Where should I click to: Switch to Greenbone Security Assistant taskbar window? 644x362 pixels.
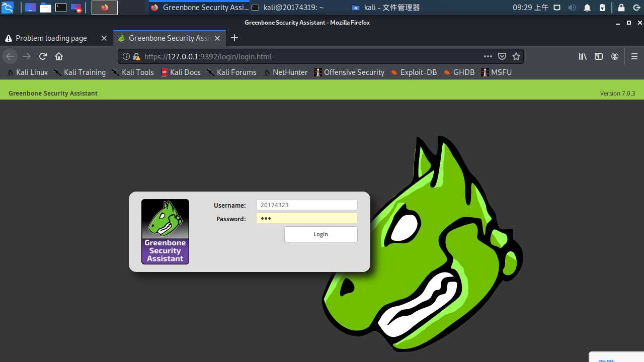pyautogui.click(x=199, y=8)
